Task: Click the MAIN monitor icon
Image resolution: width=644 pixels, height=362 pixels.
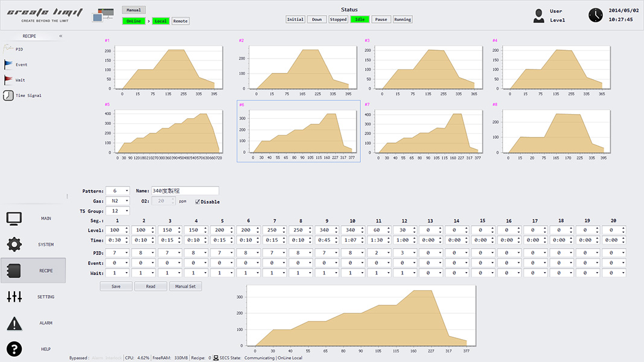Action: (x=14, y=218)
